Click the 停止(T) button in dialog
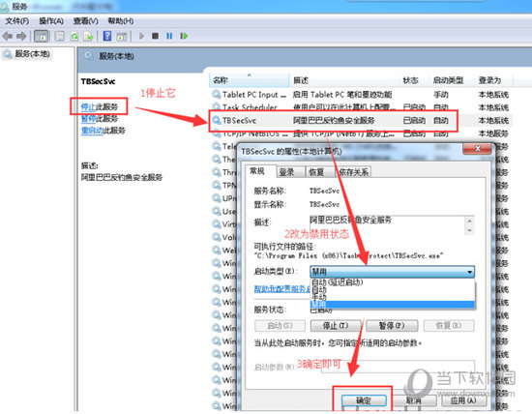532x414 pixels. pos(336,326)
